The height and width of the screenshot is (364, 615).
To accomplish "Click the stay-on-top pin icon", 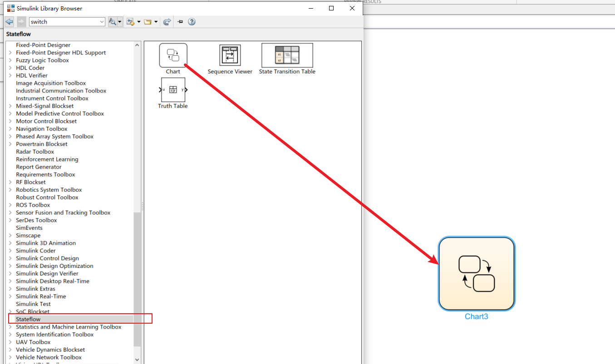I will coord(180,22).
